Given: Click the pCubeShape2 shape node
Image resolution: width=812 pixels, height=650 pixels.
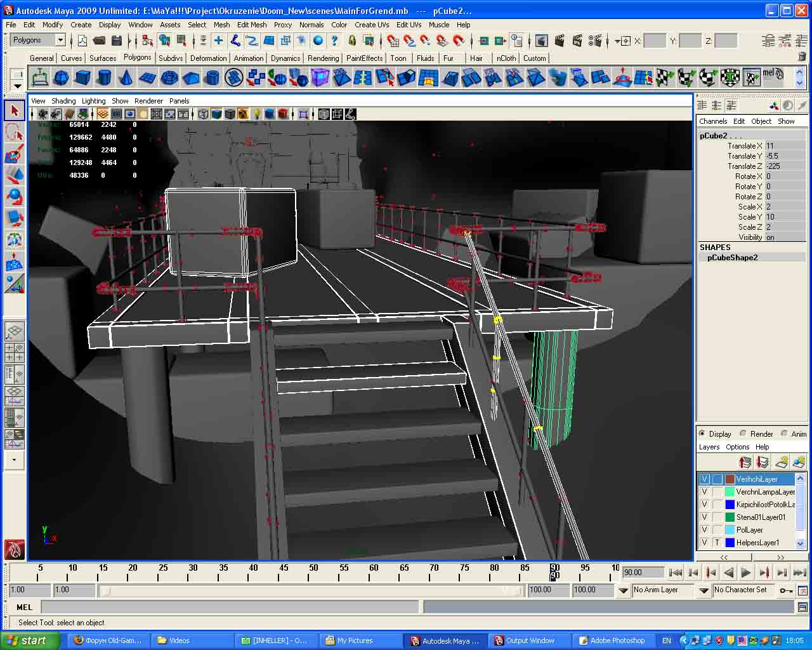Looking at the screenshot, I should click(732, 258).
